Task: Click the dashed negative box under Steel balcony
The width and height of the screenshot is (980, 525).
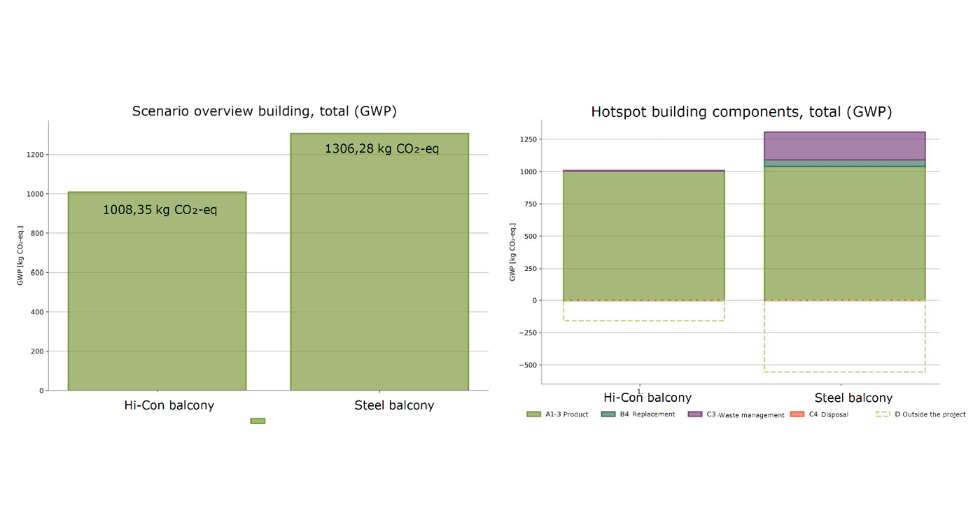Action: coord(844,336)
